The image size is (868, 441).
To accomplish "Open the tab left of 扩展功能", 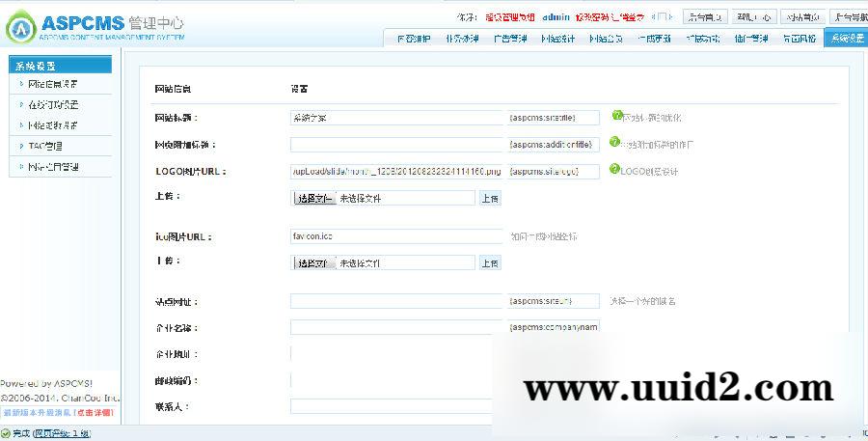I will coord(654,39).
